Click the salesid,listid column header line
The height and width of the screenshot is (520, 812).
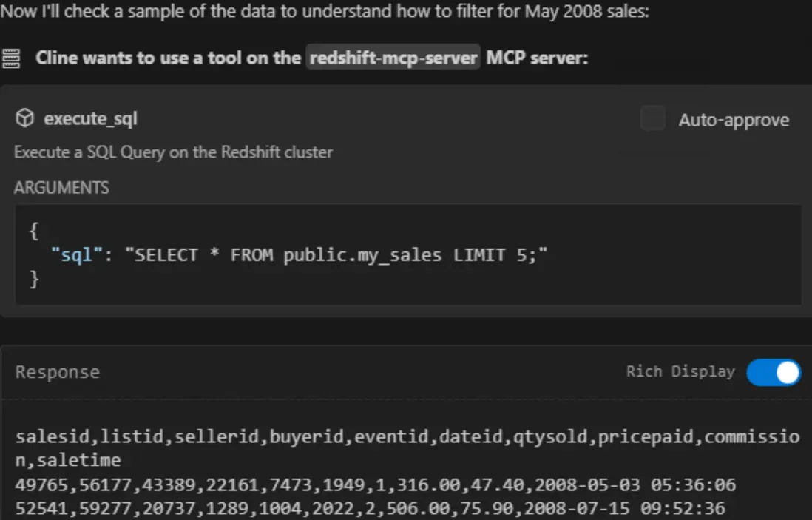407,448
